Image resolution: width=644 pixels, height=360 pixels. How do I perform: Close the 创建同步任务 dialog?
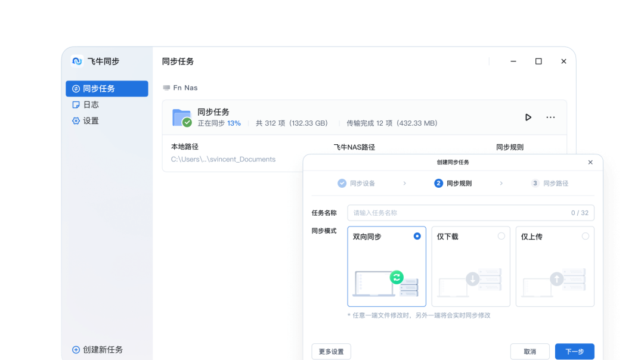coord(590,162)
